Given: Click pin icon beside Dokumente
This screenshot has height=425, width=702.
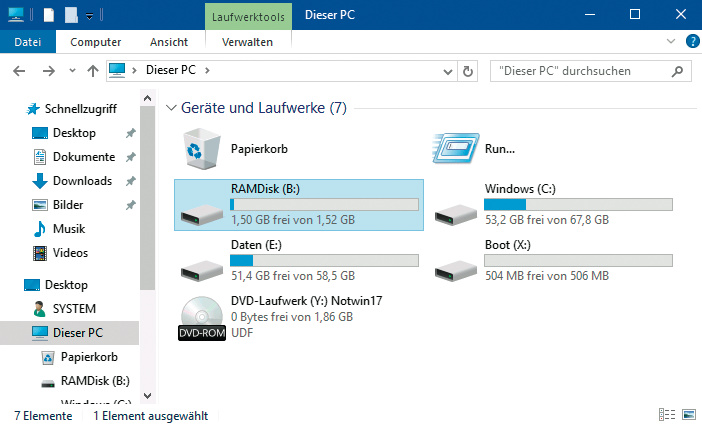Looking at the screenshot, I should tap(130, 157).
